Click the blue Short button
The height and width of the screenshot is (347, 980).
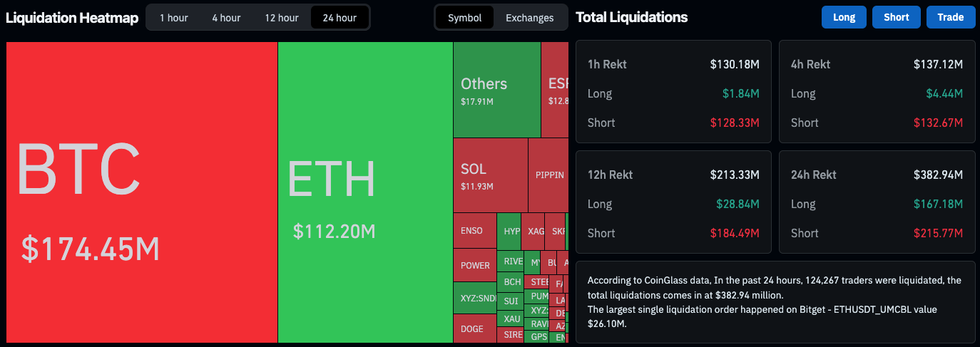click(x=896, y=17)
